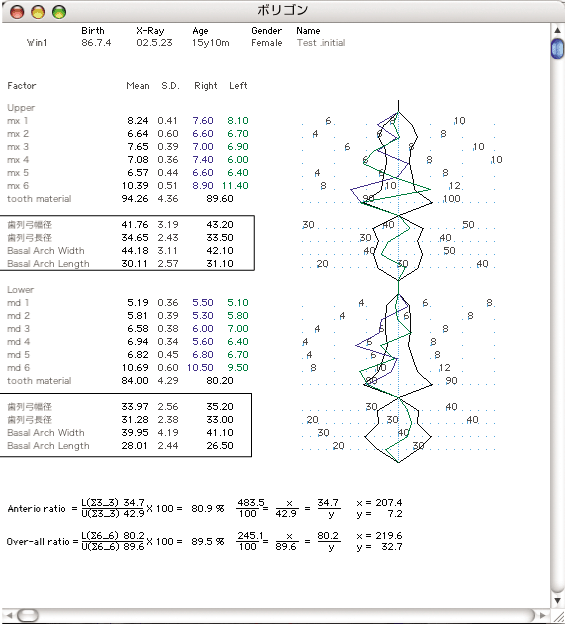
Task: Click the vertical scrollbar up arrow
Action: click(557, 30)
